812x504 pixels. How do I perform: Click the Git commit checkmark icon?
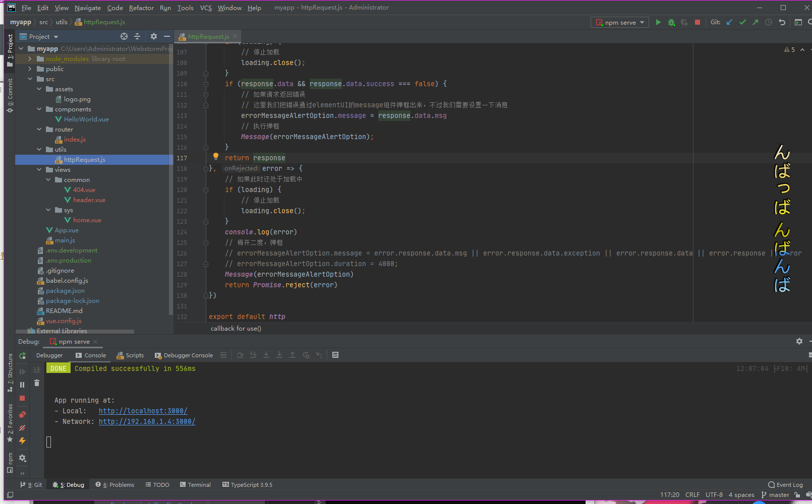point(742,22)
